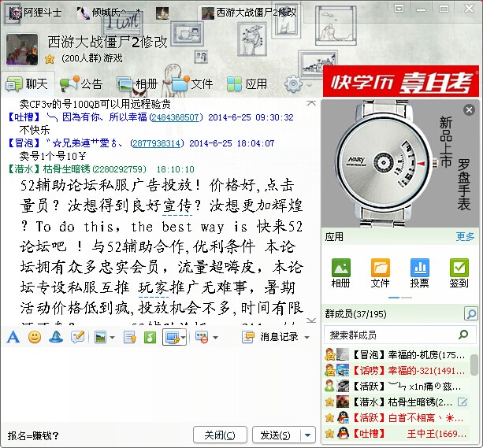Viewport: 483px width, 448px height.
Task: Switch to the unnamed avatar chat tab
Action: tap(162, 13)
